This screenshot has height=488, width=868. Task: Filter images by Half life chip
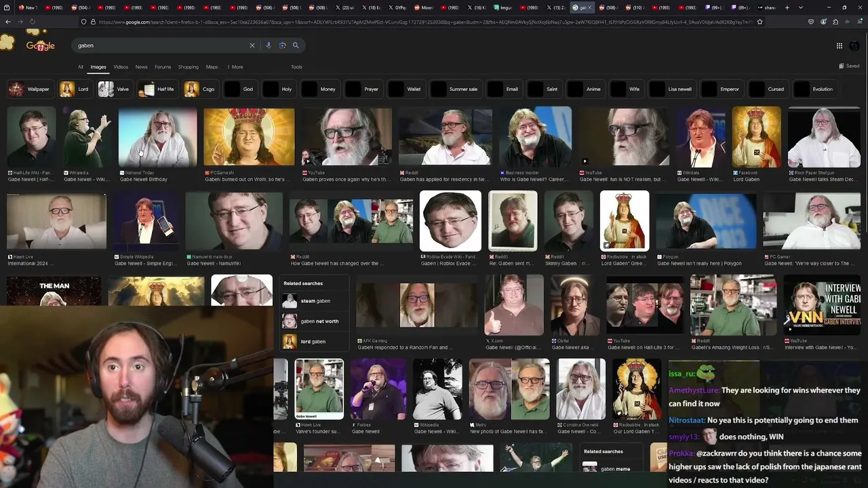[157, 89]
